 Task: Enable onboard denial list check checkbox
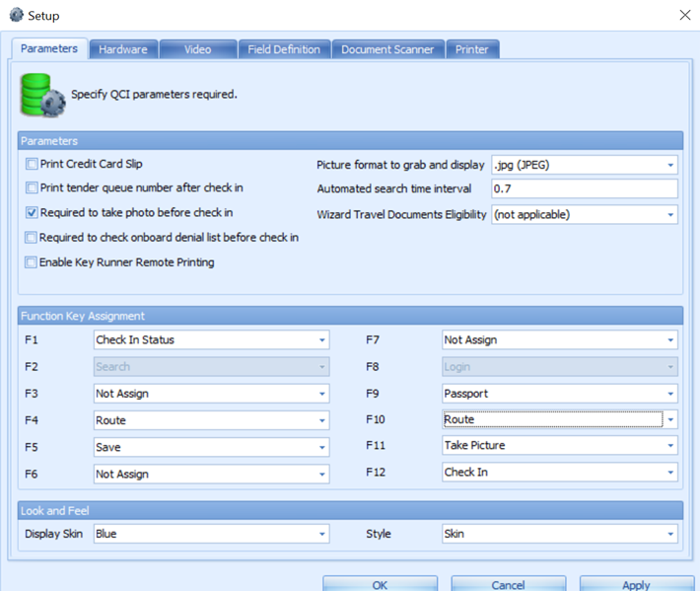coord(31,237)
